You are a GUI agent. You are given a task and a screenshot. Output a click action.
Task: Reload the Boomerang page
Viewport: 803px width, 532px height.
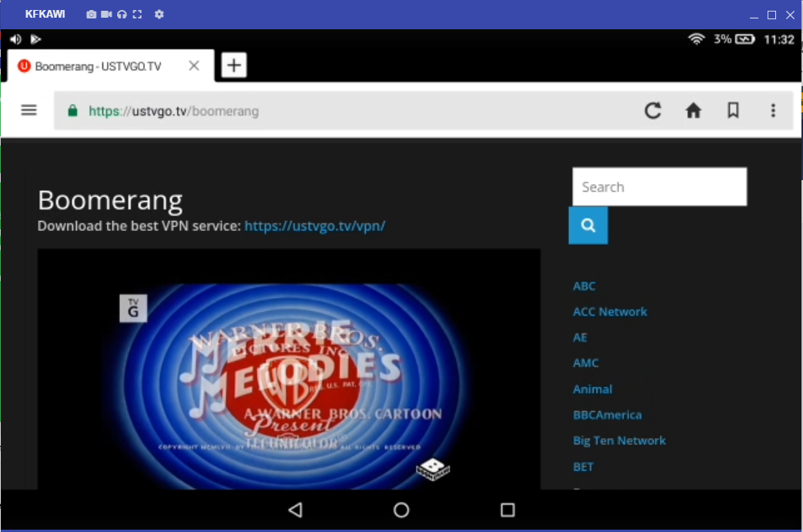653,110
